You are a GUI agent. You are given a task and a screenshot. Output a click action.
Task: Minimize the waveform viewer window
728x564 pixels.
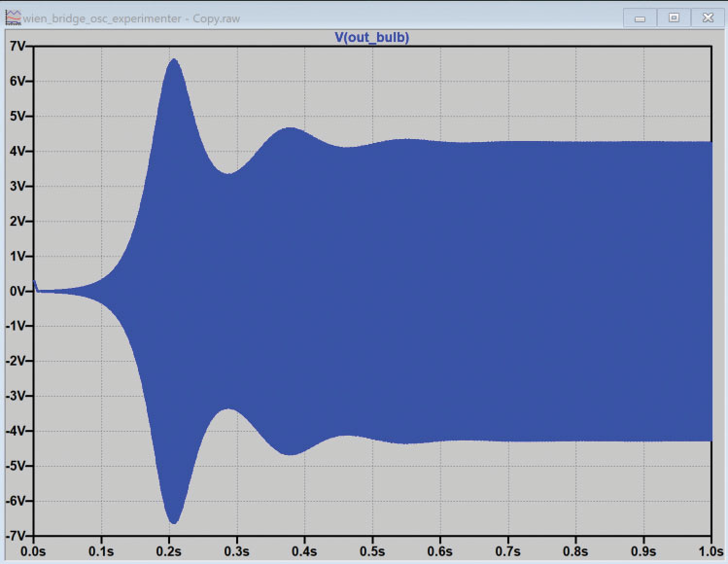[640, 18]
